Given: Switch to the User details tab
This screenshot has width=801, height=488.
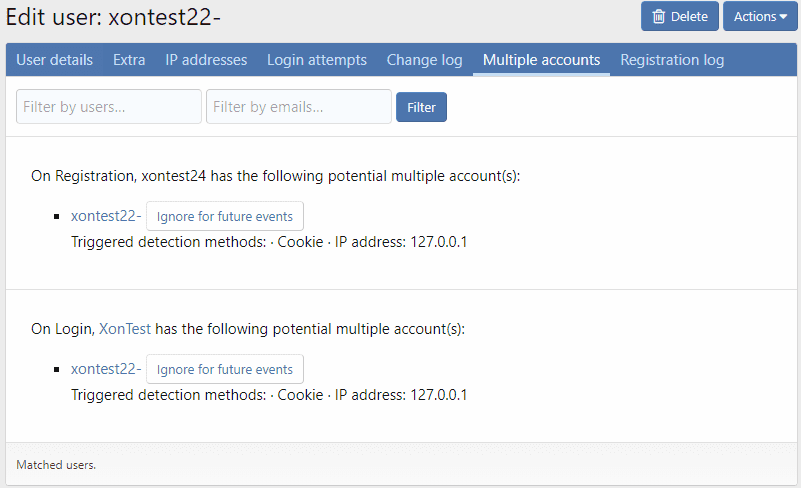Looking at the screenshot, I should click(x=54, y=60).
